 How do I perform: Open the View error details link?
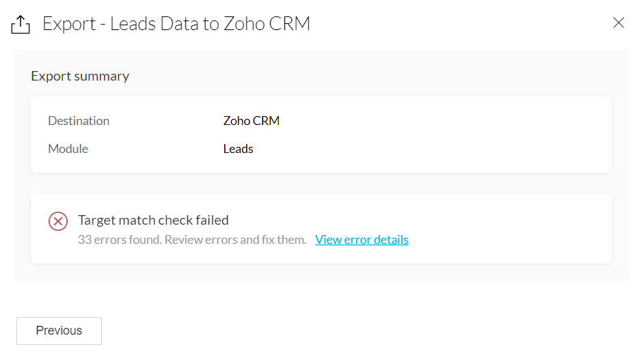(x=362, y=240)
